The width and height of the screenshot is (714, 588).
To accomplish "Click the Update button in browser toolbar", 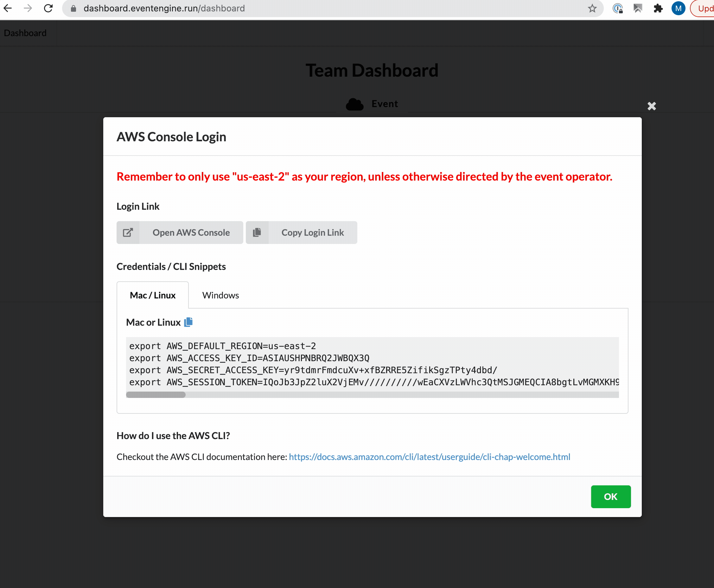I will tap(703, 9).
